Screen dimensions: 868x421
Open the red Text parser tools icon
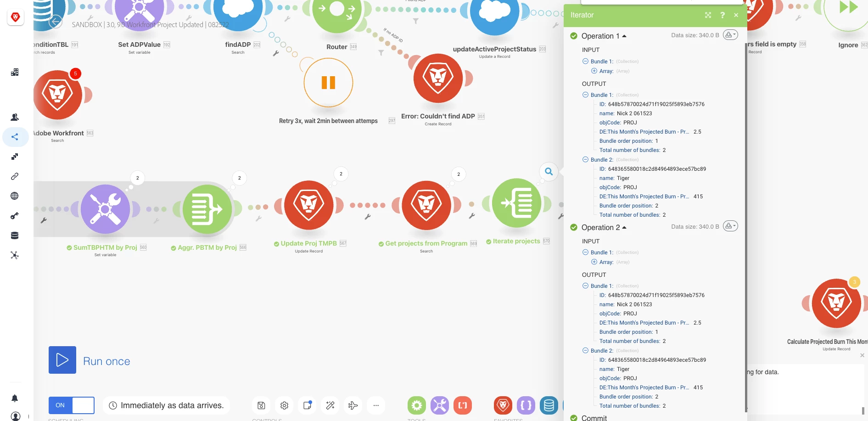(463, 405)
